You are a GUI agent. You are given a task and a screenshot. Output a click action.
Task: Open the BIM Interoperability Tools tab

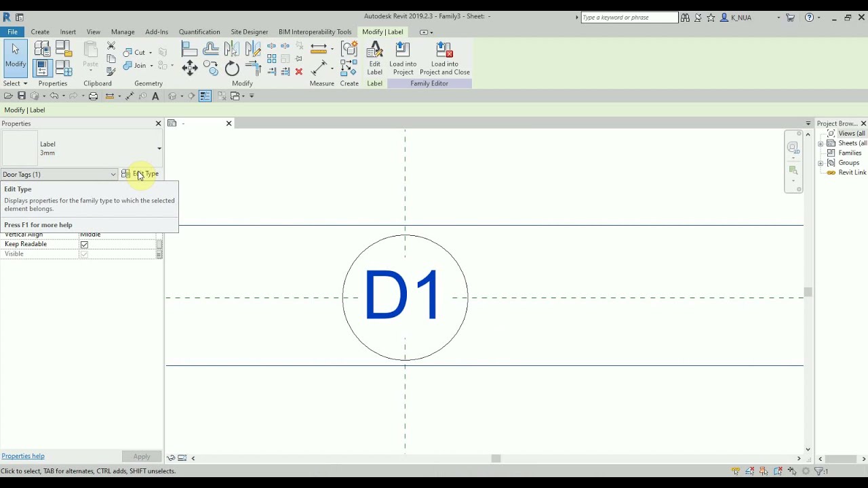pos(315,32)
